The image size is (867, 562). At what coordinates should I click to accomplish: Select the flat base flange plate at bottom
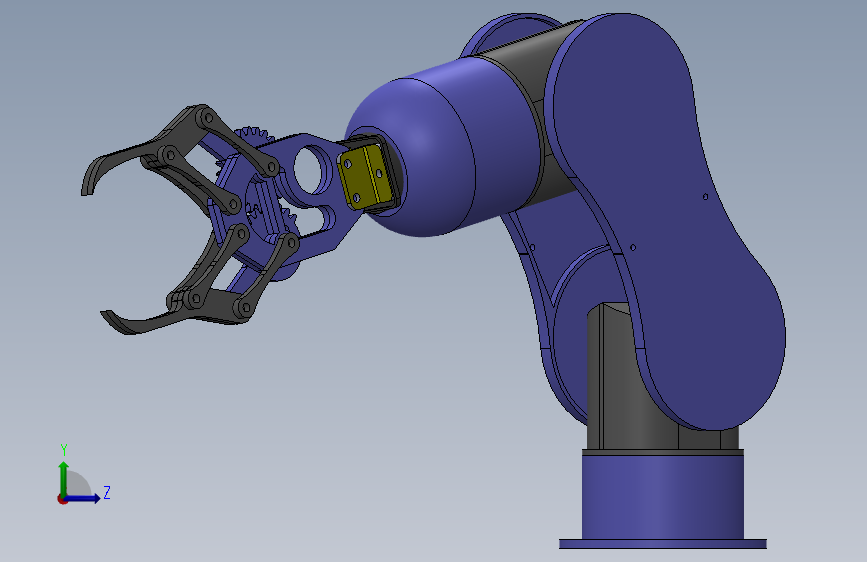(662, 544)
